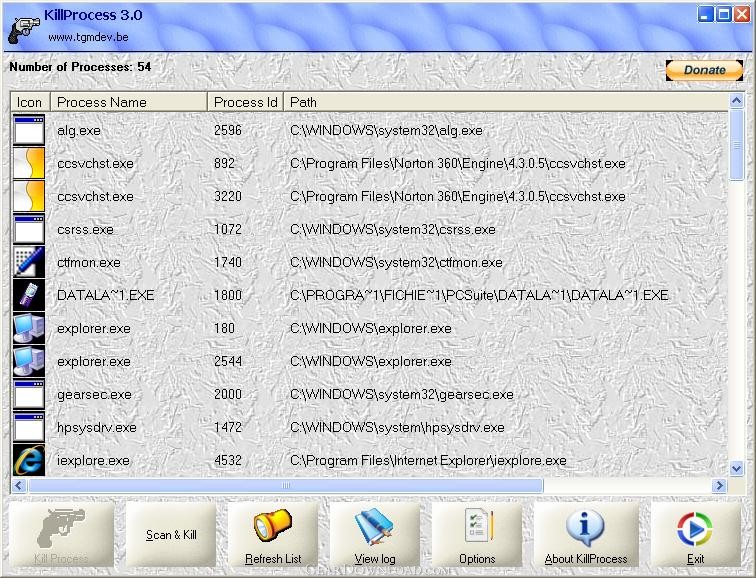Click the ctfmon.exe pen icon
This screenshot has height=578, width=756.
29,262
